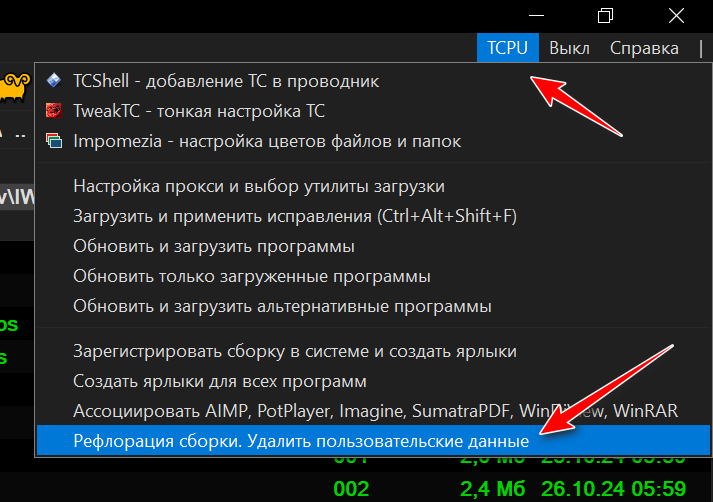This screenshot has width=713, height=502.
Task: Choose Создать ярлыки для всех программ
Action: [x=373, y=381]
